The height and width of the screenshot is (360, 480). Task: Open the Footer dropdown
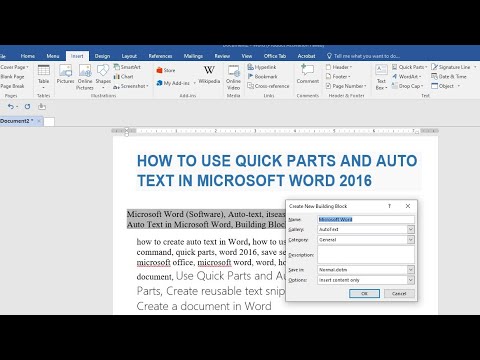338,76
